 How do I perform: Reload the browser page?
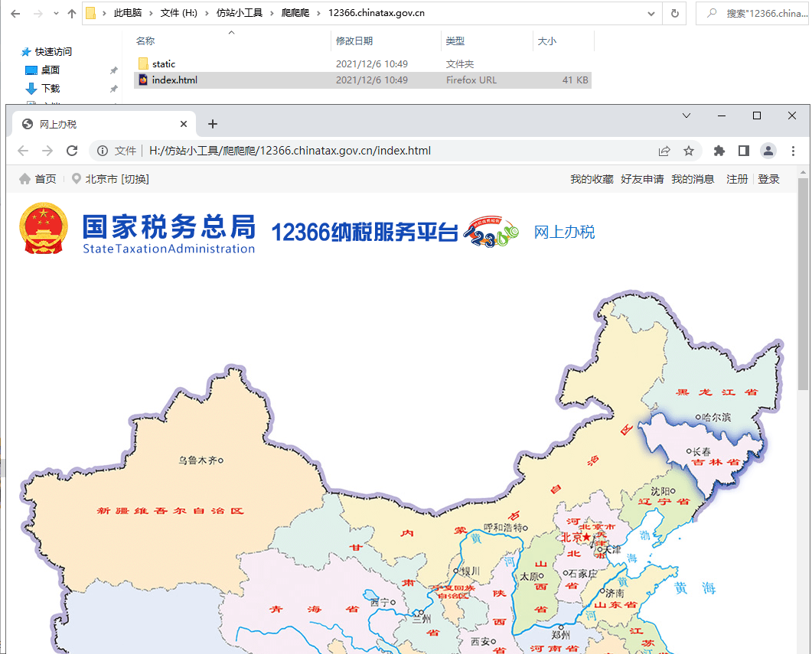72,151
